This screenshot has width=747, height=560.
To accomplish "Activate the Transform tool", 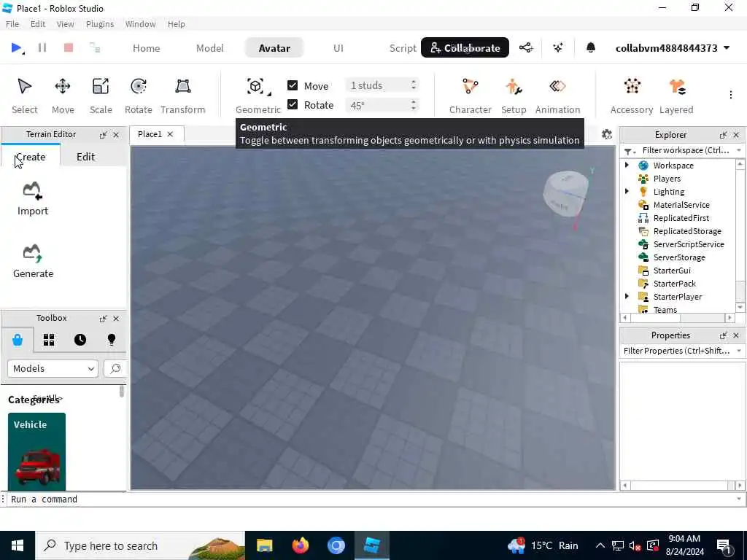I will point(183,96).
